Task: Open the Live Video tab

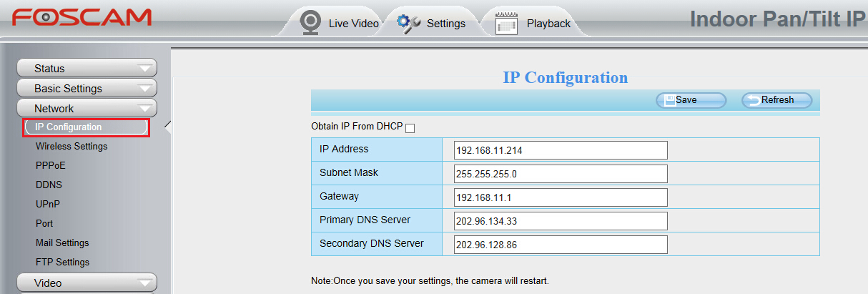Action: (x=353, y=24)
